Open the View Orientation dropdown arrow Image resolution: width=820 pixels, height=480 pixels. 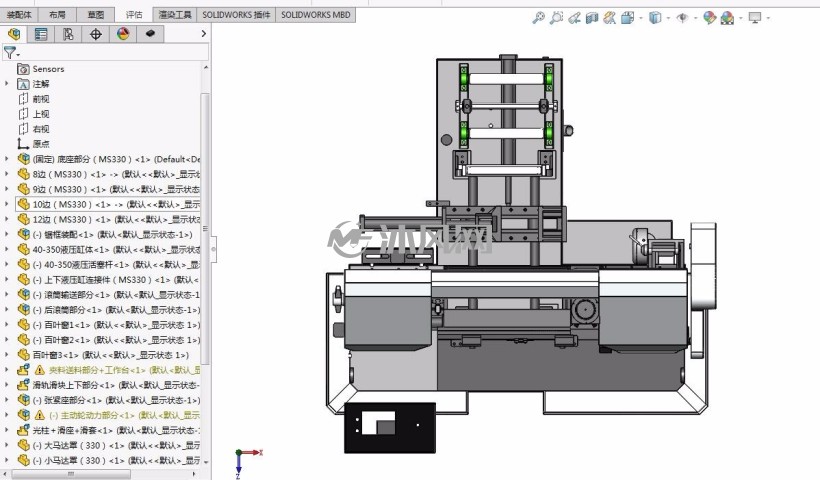[641, 18]
